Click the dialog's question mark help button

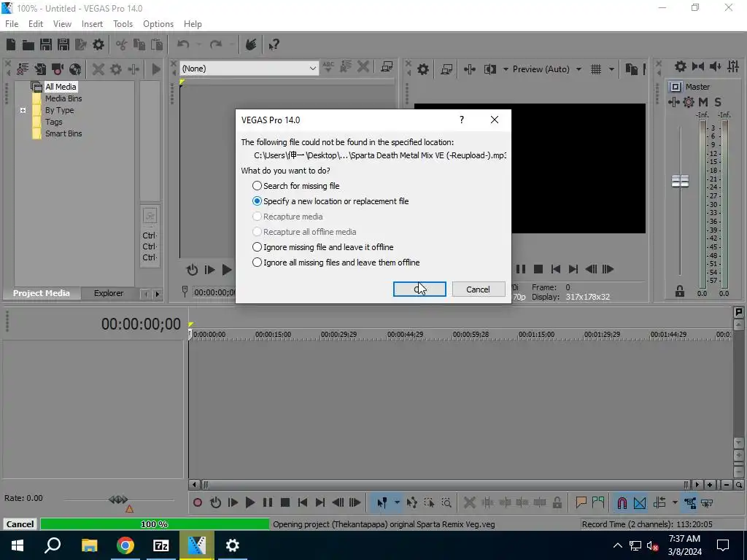(x=462, y=120)
